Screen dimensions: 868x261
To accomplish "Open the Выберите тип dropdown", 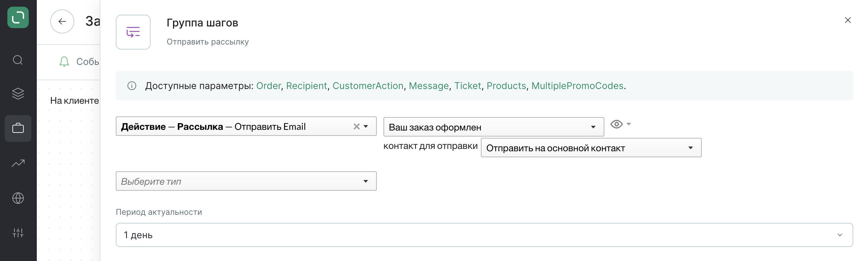I will click(x=246, y=181).
